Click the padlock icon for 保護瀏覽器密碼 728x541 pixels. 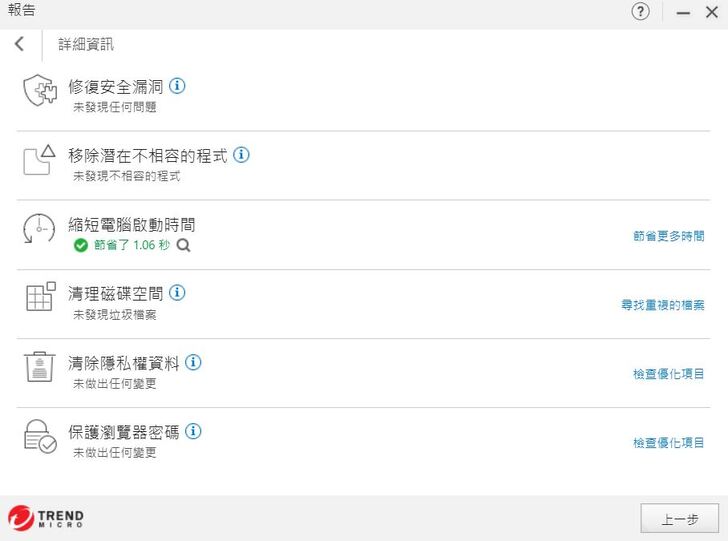(40, 437)
